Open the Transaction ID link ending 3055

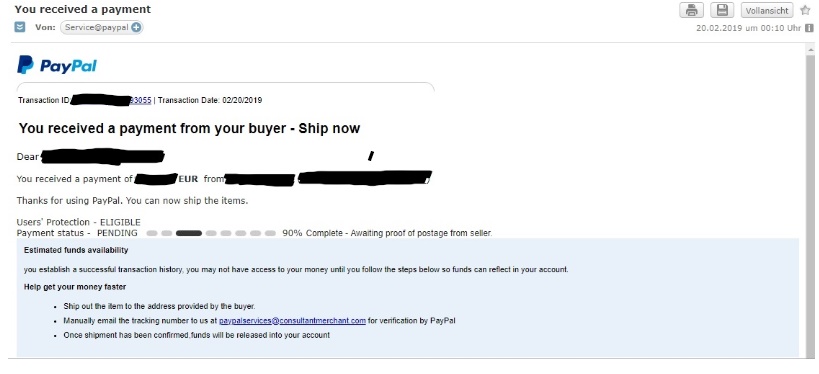pos(141,100)
